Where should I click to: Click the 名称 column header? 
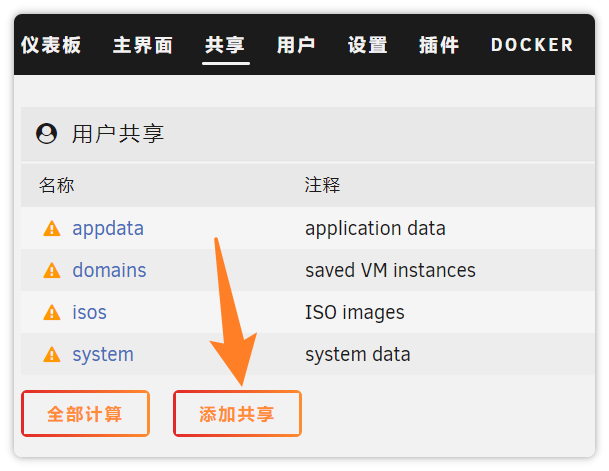pyautogui.click(x=57, y=186)
